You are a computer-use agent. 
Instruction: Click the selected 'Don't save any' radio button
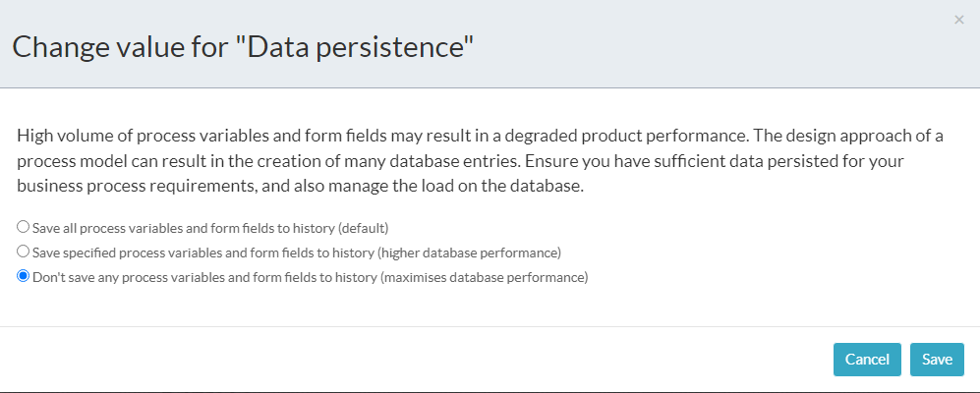click(x=24, y=277)
